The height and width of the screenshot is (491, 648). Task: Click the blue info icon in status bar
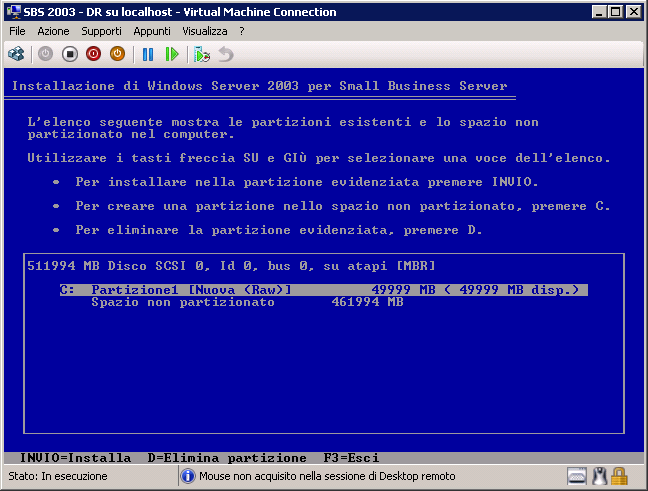pos(188,476)
